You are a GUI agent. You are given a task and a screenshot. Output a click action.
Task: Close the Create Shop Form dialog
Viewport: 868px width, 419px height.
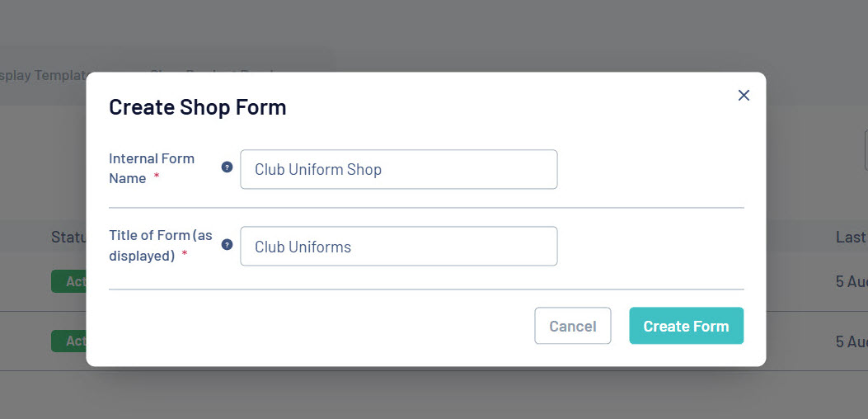tap(744, 96)
